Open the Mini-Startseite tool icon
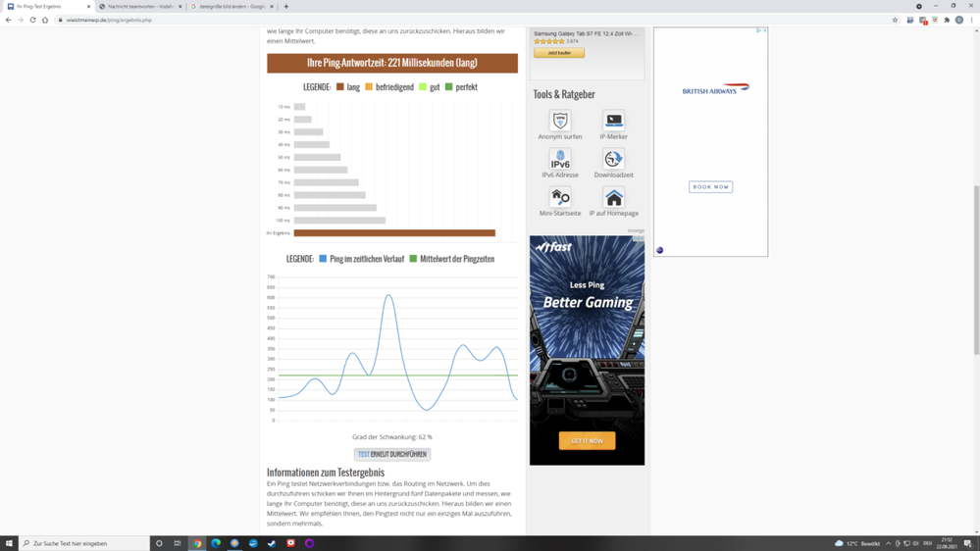The image size is (980, 551). coord(560,197)
